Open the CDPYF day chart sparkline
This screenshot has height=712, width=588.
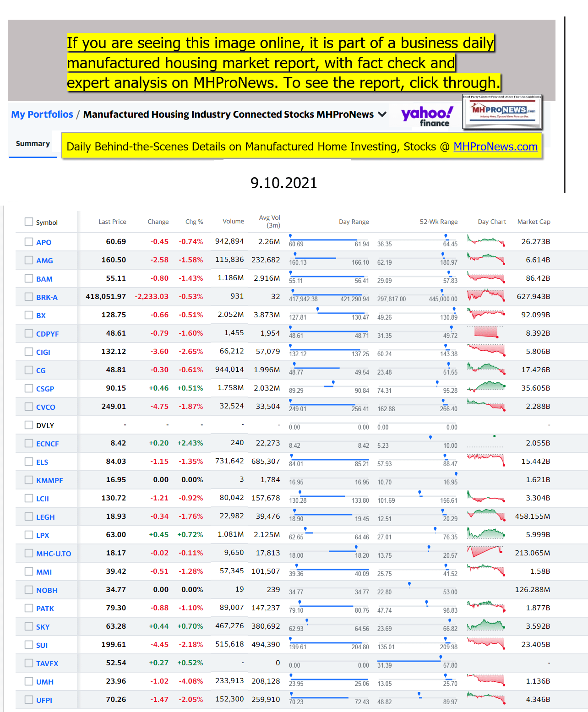coord(486,332)
